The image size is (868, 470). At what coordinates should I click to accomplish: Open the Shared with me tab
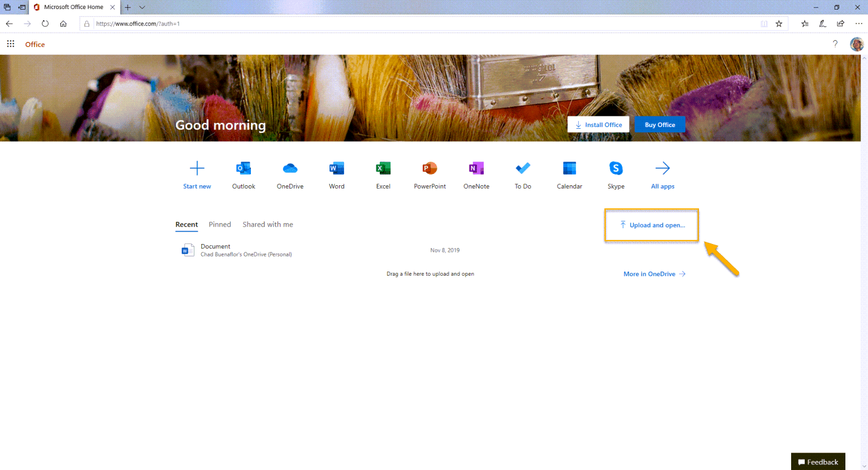coord(267,224)
